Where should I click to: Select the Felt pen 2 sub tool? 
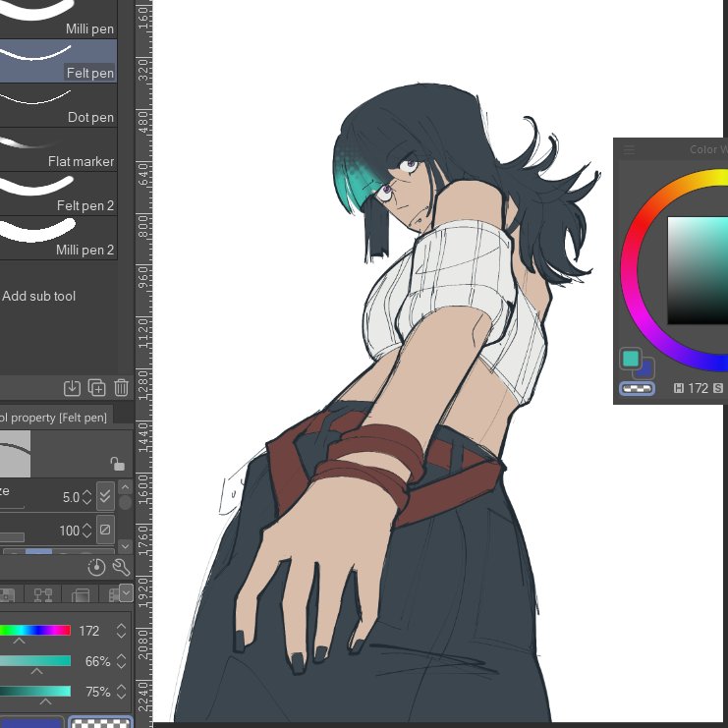58,194
